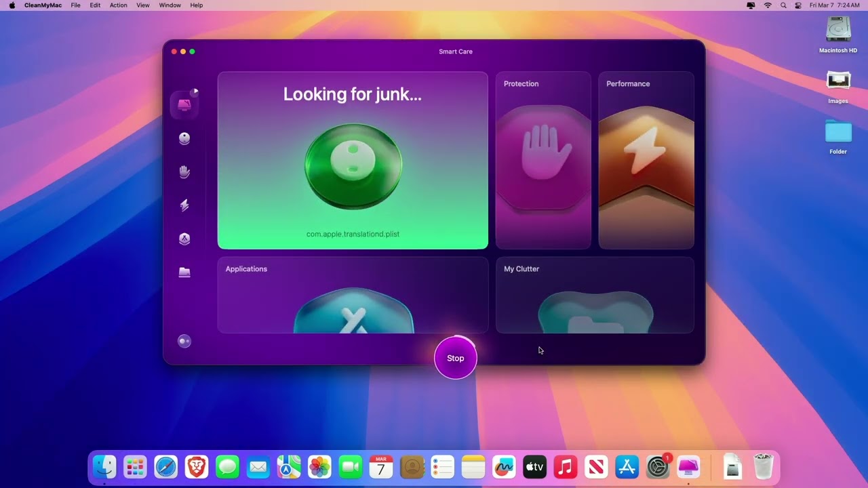Open App Store from the Dock
The width and height of the screenshot is (868, 488).
[627, 467]
